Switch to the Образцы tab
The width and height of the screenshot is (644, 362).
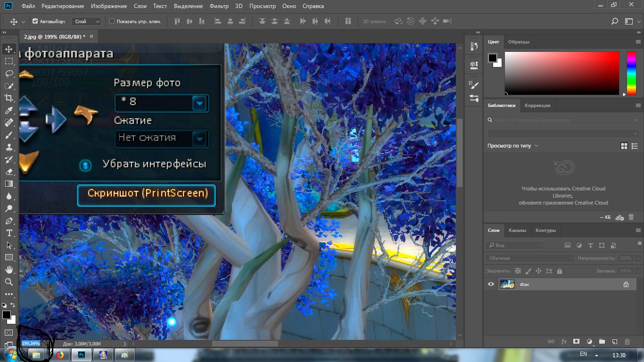point(519,42)
